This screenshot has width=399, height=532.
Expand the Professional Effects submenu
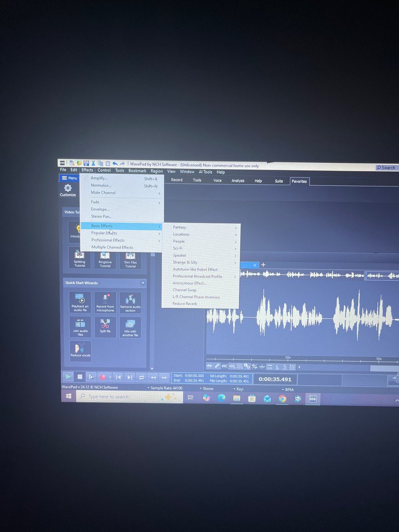click(x=122, y=240)
